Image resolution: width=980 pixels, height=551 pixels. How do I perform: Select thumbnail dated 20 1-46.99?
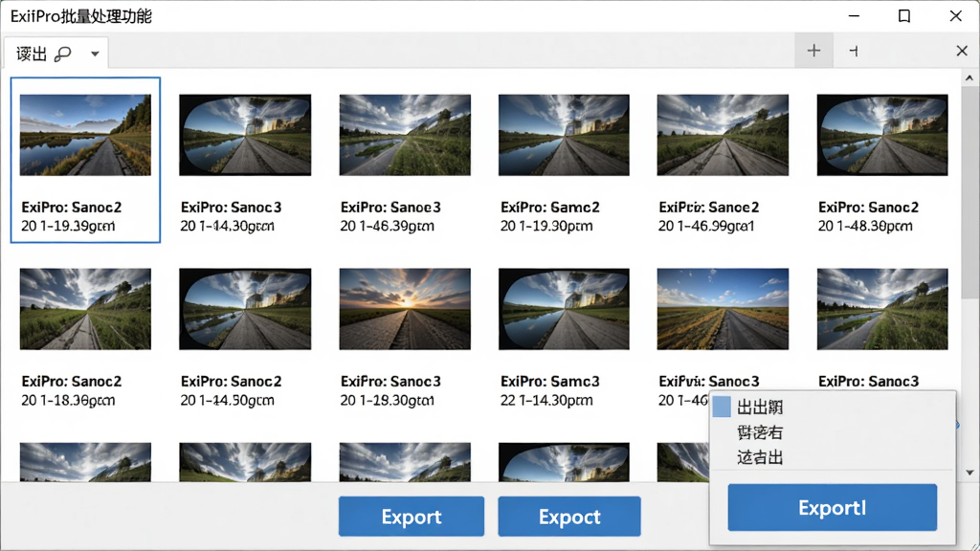click(x=723, y=135)
